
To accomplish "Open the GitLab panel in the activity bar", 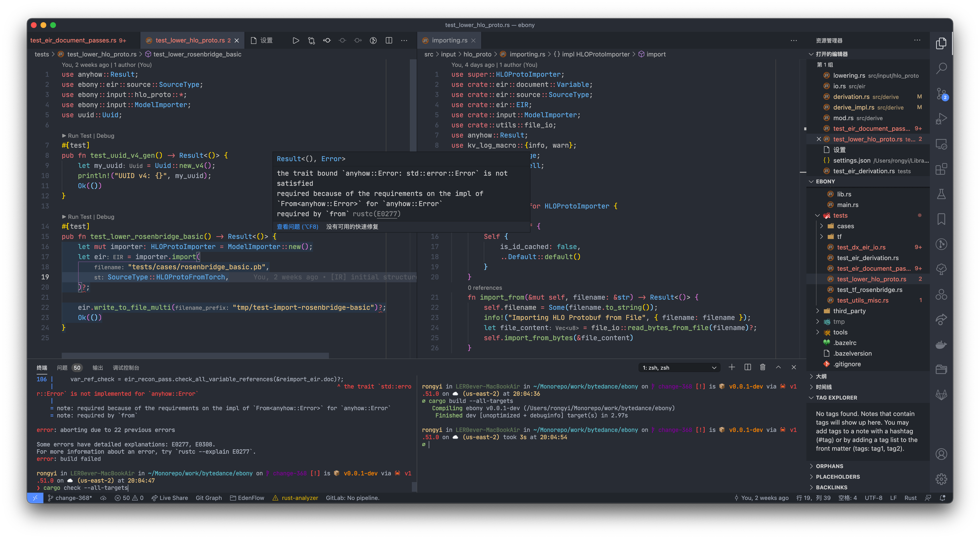I will 942,395.
